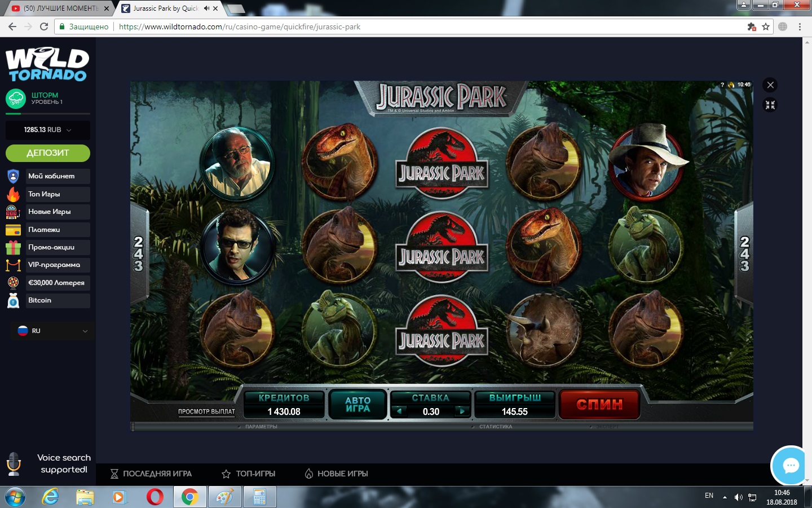Click the taskbar volume speaker icon

click(x=739, y=497)
